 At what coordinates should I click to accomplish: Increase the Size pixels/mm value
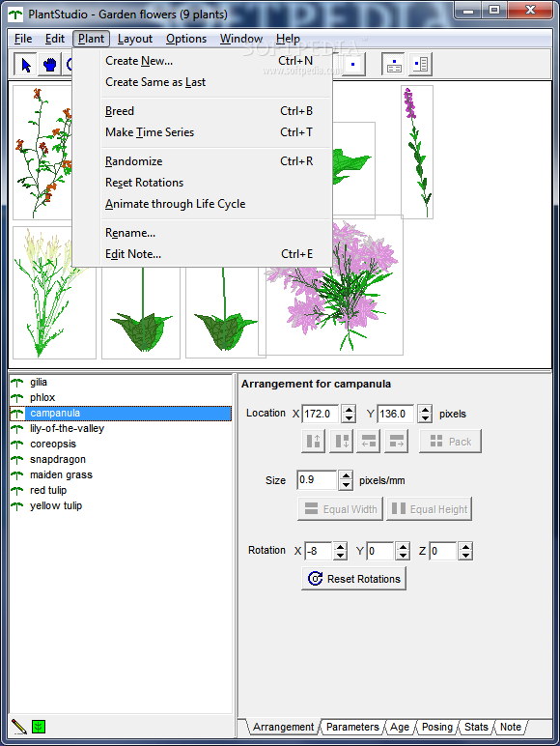[x=346, y=475]
